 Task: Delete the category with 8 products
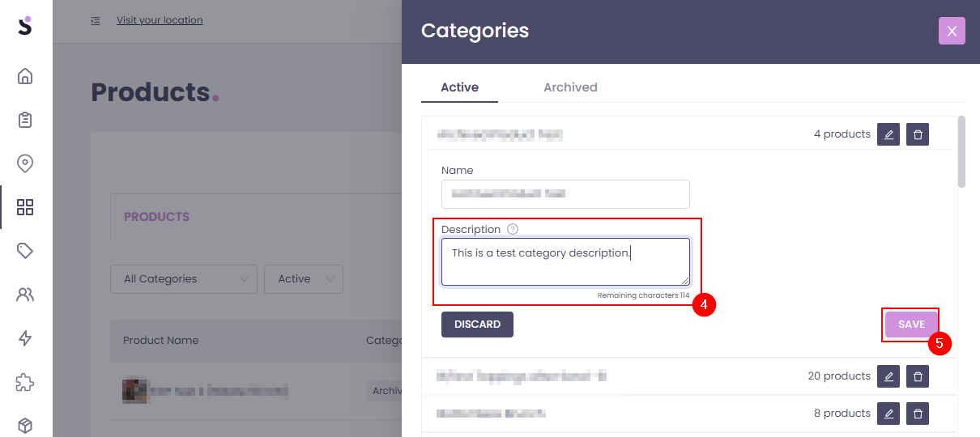[x=918, y=414]
